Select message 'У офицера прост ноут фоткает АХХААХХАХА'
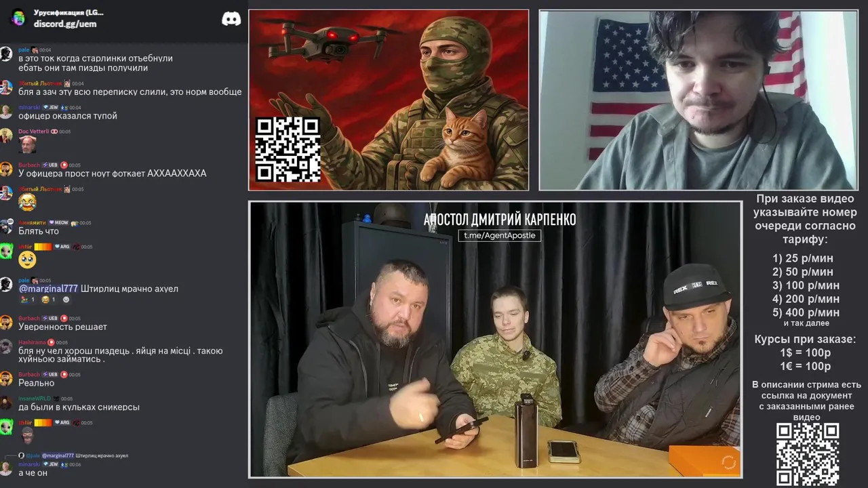868x488 pixels. click(113, 174)
